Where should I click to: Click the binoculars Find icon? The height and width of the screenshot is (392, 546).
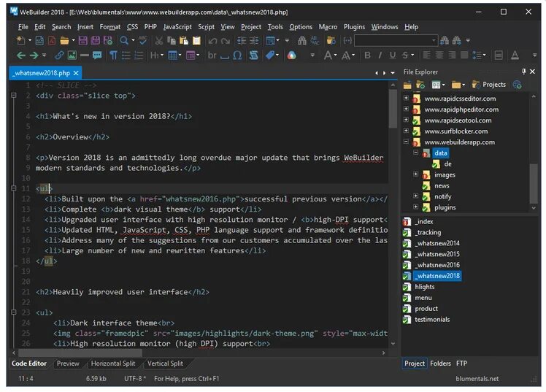(x=302, y=41)
